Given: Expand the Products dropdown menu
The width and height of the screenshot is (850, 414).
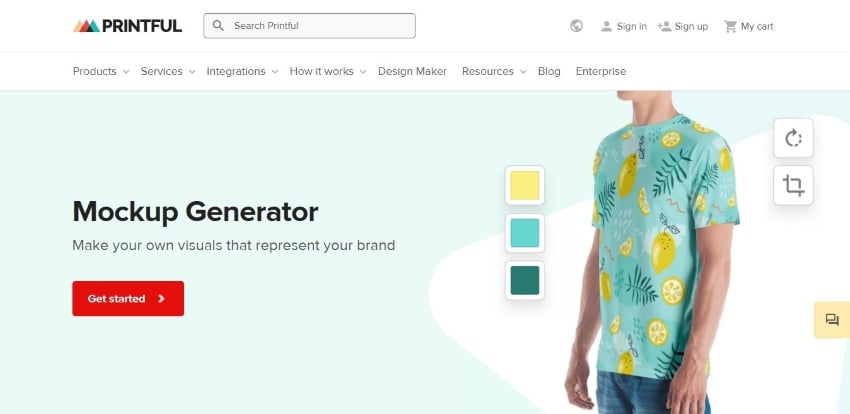Looking at the screenshot, I should (101, 72).
